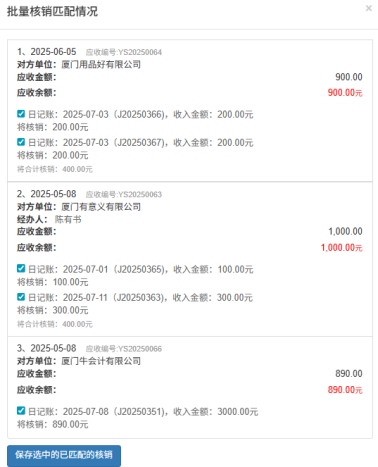Click the 890.00元 pending write-off line
The image size is (378, 467).
click(x=53, y=425)
